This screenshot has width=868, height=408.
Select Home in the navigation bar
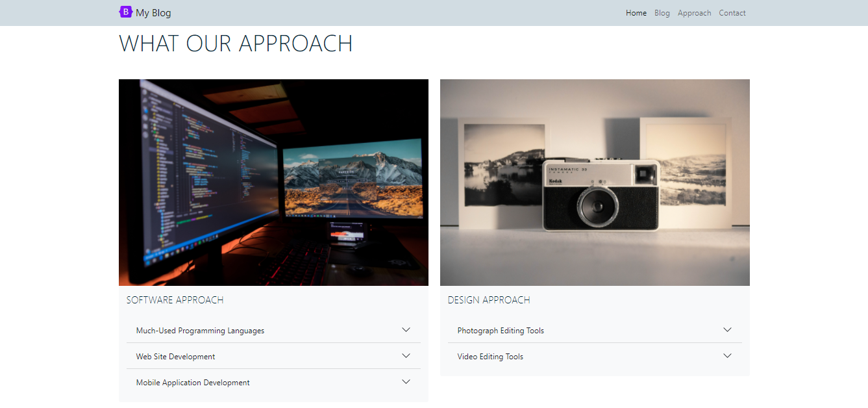(x=636, y=13)
